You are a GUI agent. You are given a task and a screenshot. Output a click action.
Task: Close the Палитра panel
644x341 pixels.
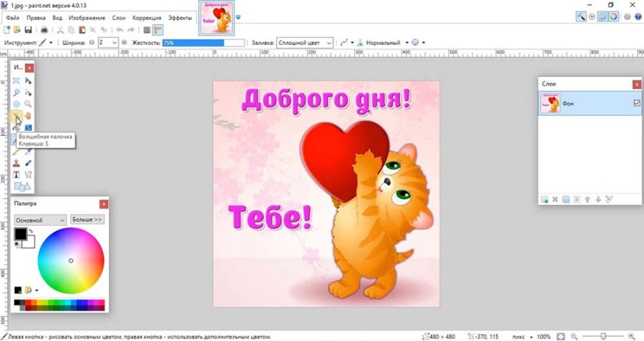(x=104, y=204)
